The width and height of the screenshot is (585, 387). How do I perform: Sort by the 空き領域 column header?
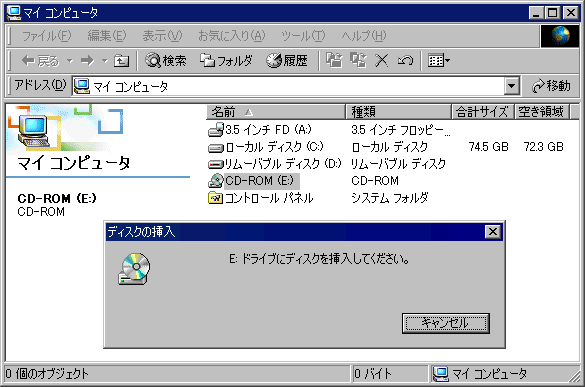pyautogui.click(x=542, y=112)
